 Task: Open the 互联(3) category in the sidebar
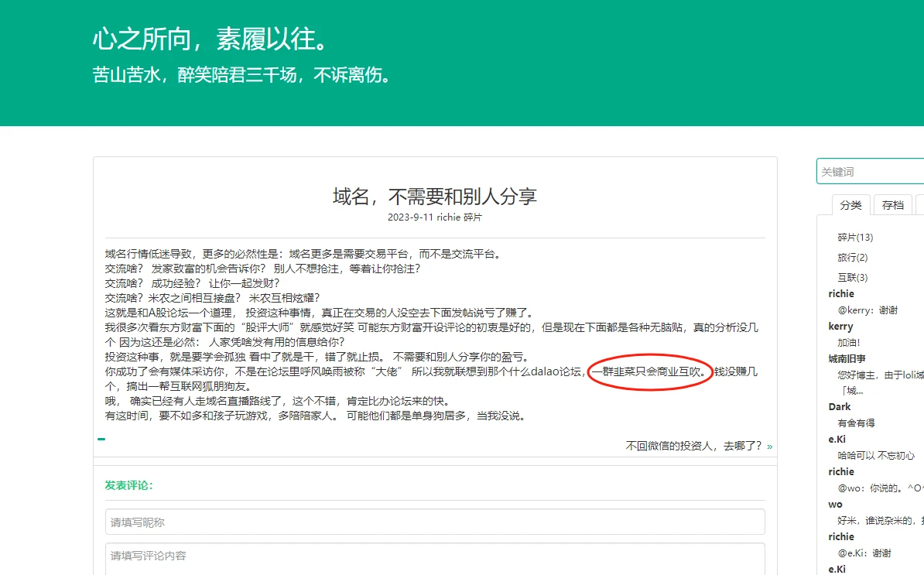pos(852,278)
